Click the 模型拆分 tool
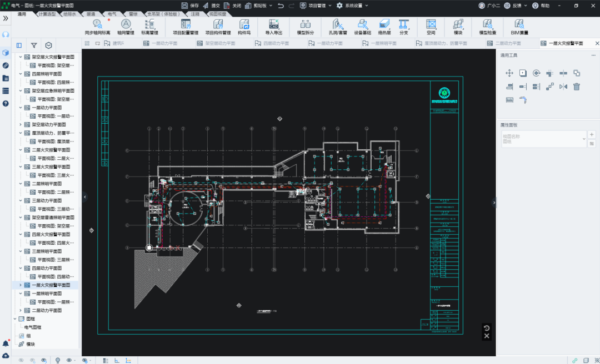 (306, 27)
